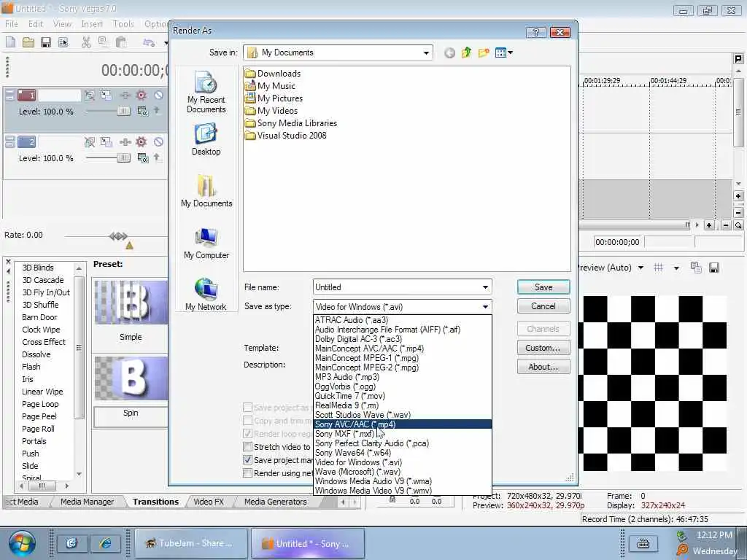
Task: Toggle Copy and trim media checkbox
Action: (247, 421)
